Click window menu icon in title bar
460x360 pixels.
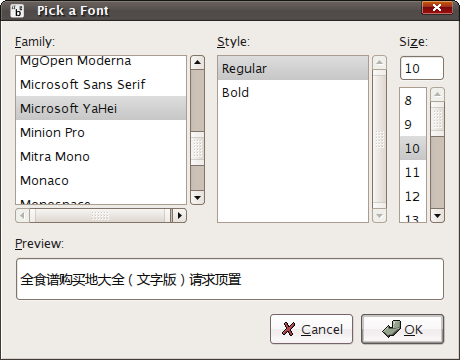point(17,10)
